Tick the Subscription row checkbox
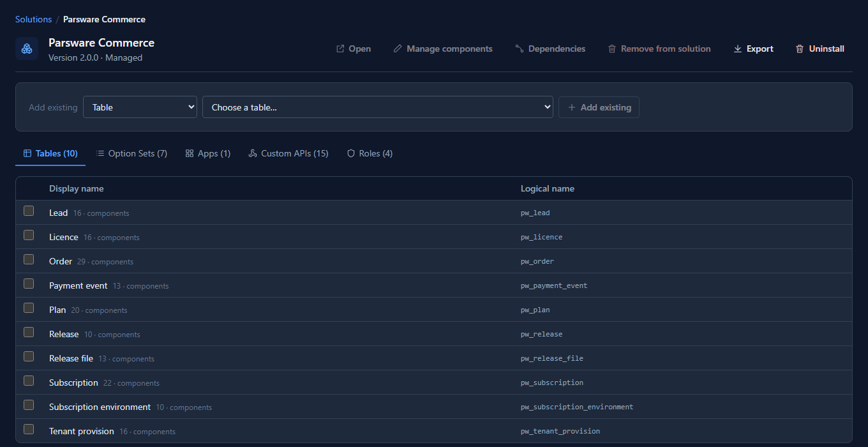 29,381
